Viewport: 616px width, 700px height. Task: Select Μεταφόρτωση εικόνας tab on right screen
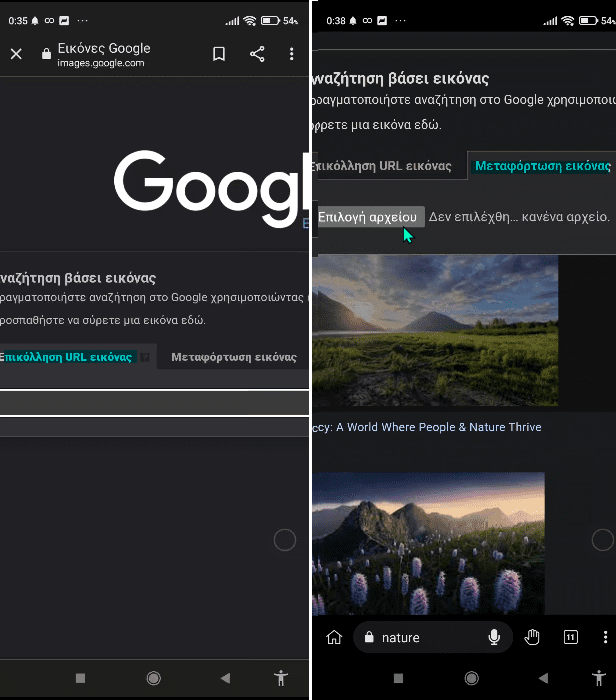(543, 166)
